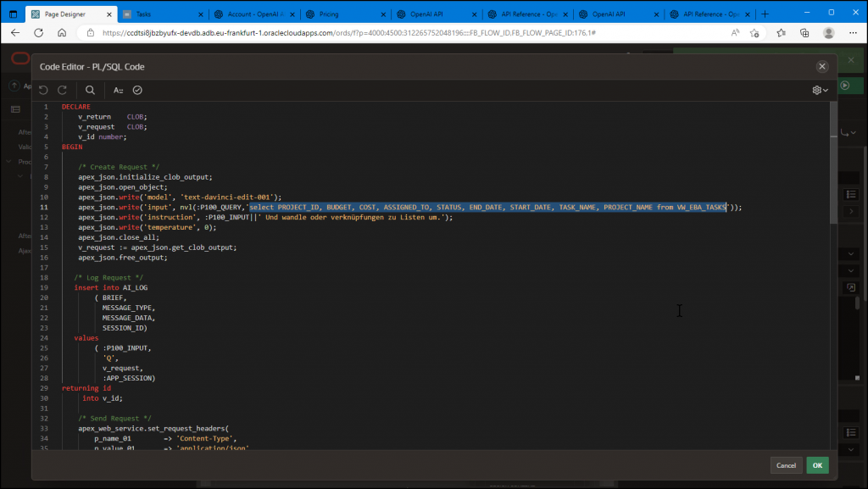Switch to the Tasks tab

(x=163, y=14)
